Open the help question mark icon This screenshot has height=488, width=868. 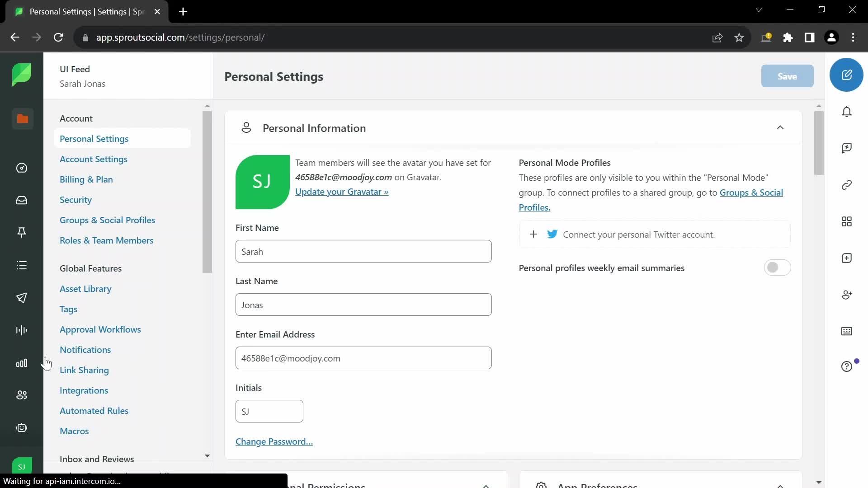coord(847,366)
